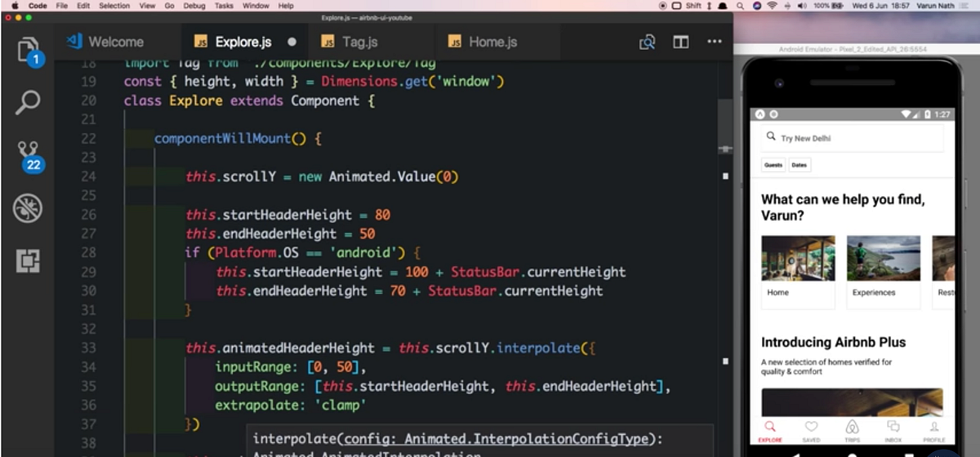980x457 pixels.
Task: Open the Edit menu
Action: point(83,6)
